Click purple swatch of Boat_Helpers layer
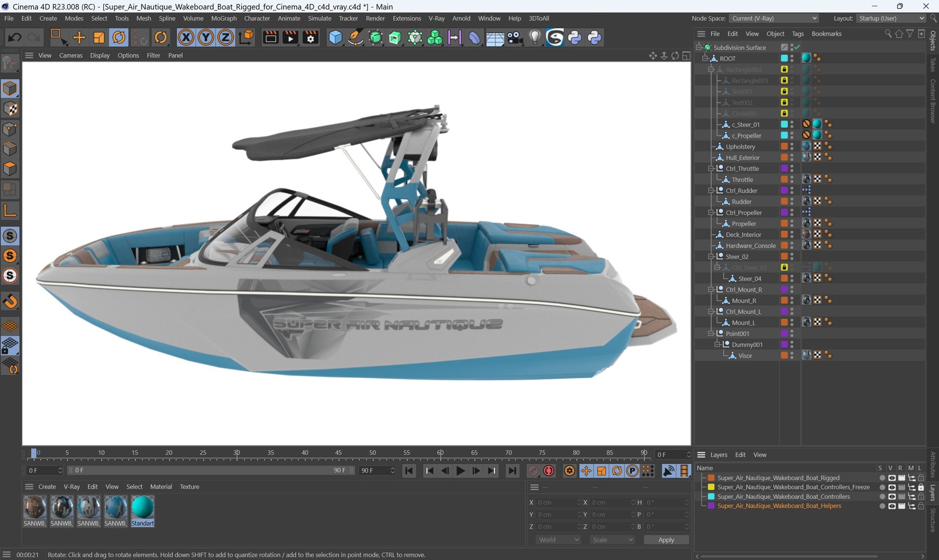Viewport: 939px width, 560px height. click(711, 506)
